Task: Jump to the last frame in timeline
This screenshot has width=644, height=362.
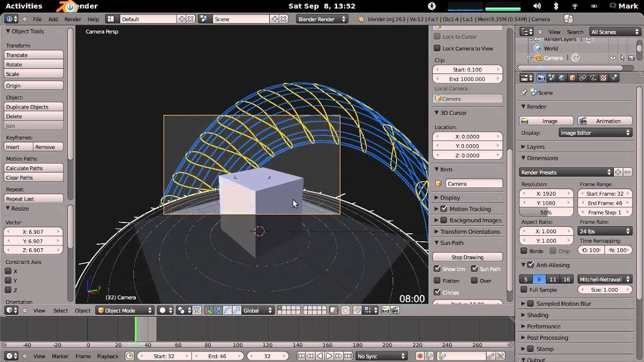Action: coord(347,356)
